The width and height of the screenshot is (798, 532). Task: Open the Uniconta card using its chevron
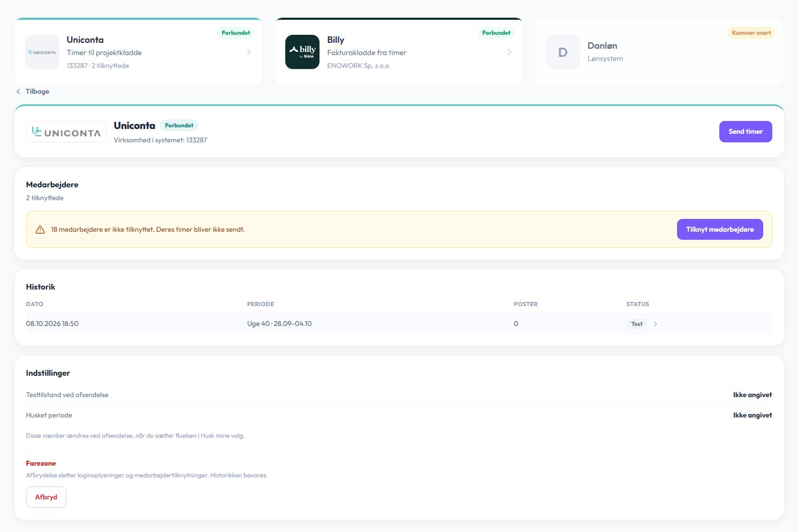pyautogui.click(x=249, y=52)
